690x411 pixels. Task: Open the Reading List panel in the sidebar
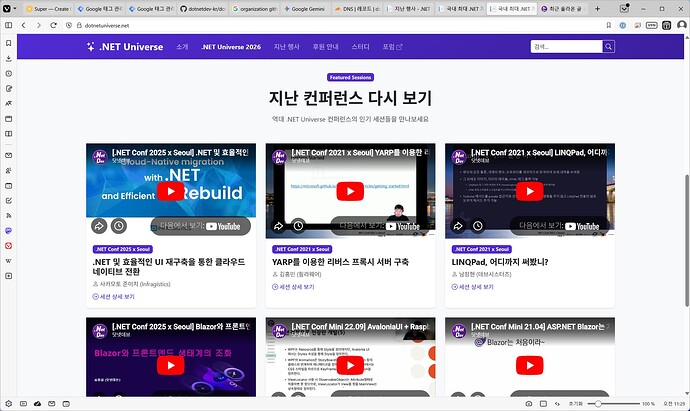pos(8,134)
